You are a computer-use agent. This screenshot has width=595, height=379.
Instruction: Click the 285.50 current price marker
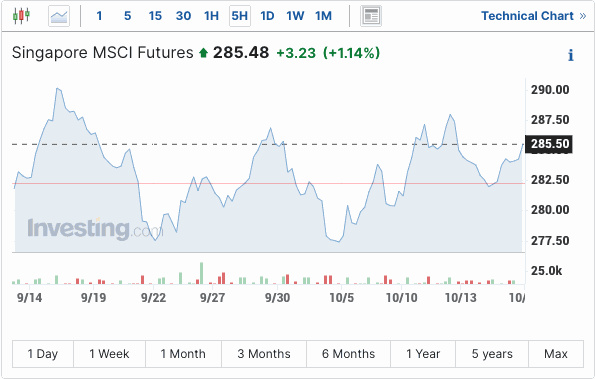point(549,144)
